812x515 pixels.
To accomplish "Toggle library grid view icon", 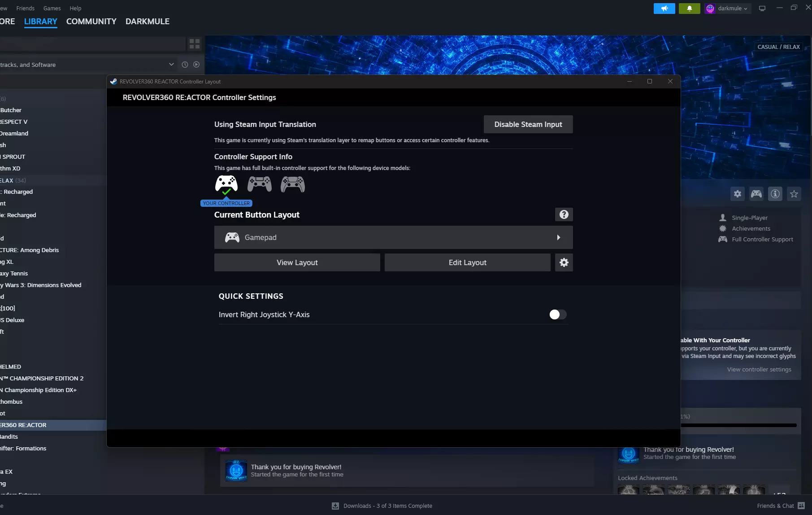I will [195, 44].
